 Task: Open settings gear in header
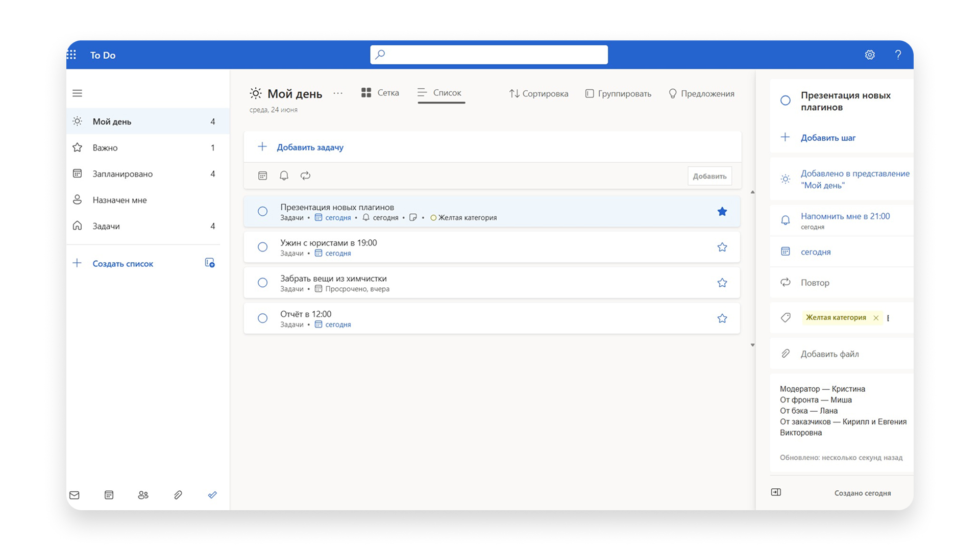coord(870,55)
